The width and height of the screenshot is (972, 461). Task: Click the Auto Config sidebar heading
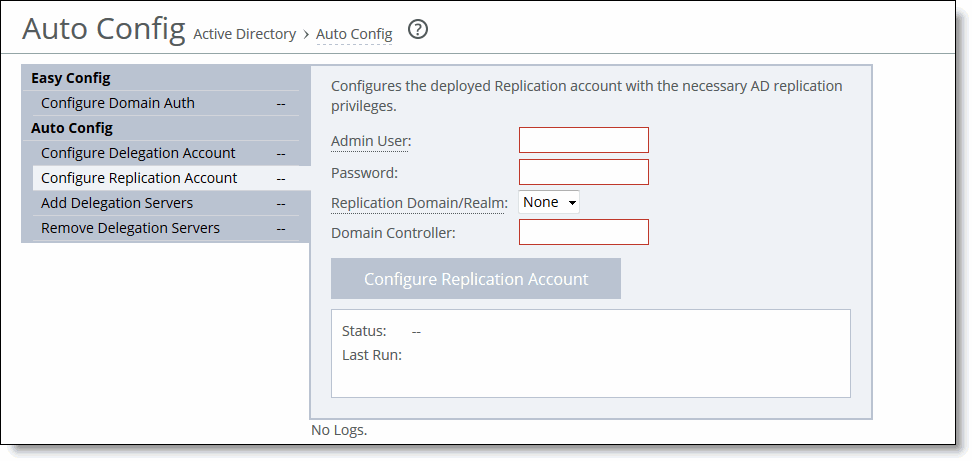72,128
